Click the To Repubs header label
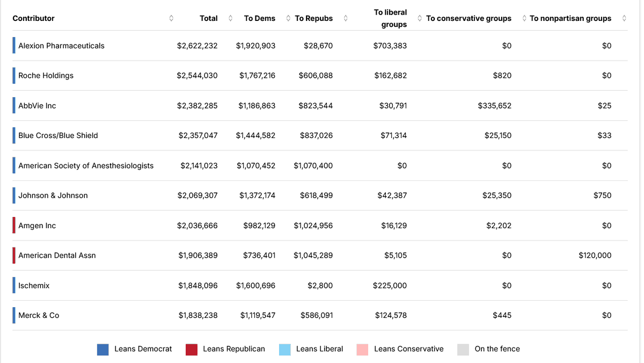This screenshot has height=363, width=644. [x=314, y=18]
